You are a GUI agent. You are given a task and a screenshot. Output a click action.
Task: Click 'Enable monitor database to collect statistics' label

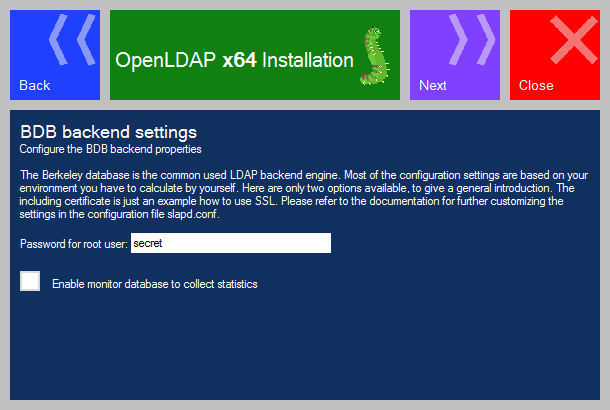click(155, 284)
